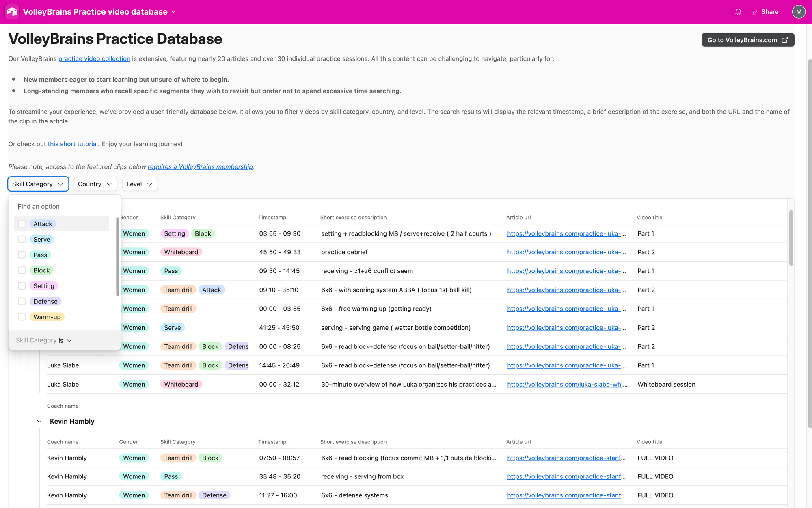Open the Whiteboard session article URL
812x508 pixels.
click(567, 384)
